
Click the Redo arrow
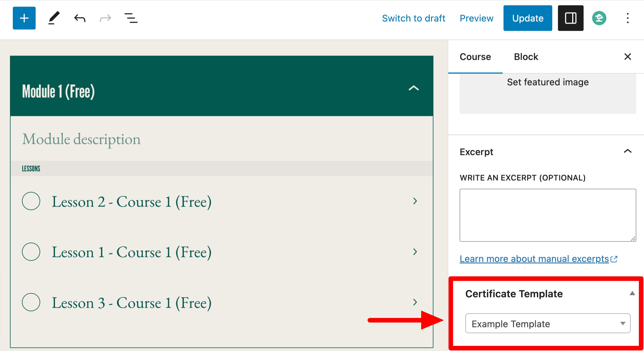coord(105,19)
